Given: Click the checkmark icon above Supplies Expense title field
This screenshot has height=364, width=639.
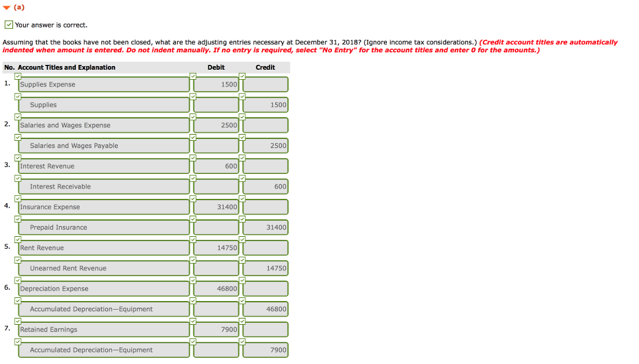Looking at the screenshot, I should (x=17, y=76).
